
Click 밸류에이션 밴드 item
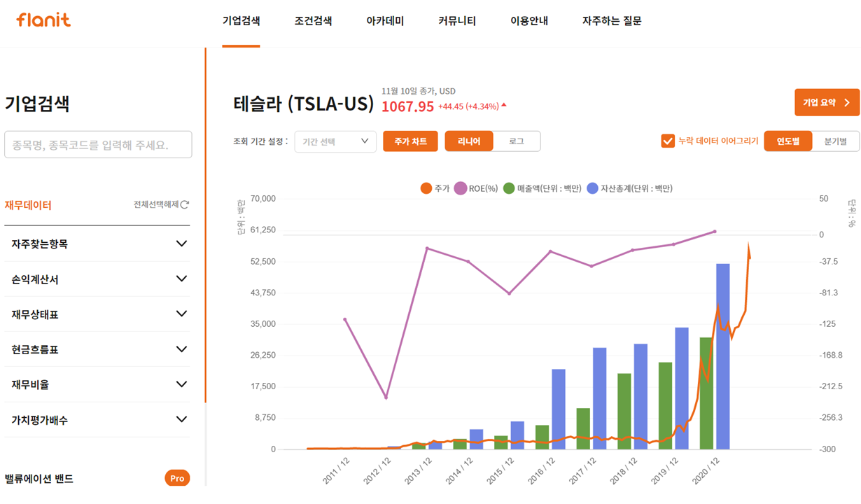point(39,478)
